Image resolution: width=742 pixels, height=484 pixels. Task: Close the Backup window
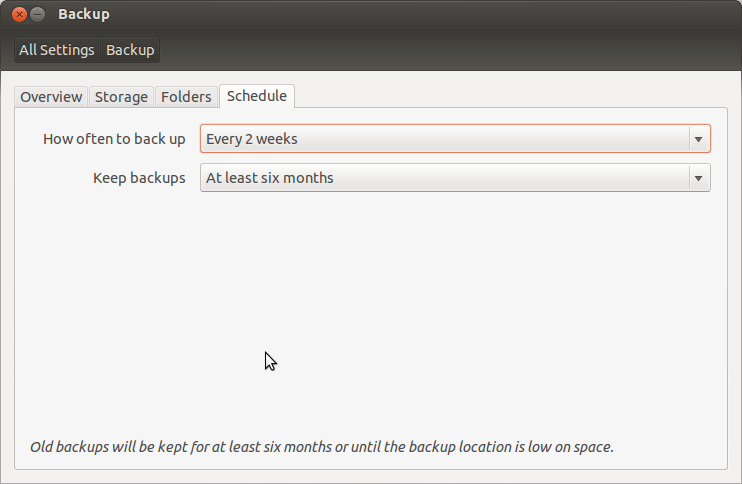tap(19, 15)
